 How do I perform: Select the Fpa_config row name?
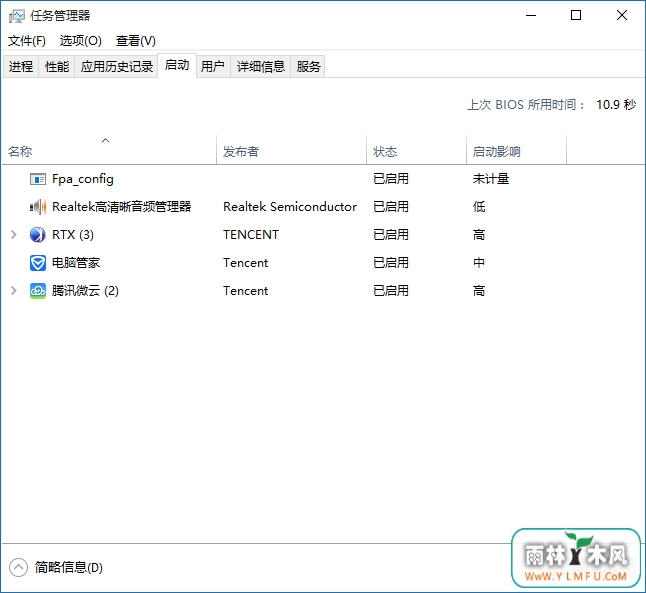[83, 179]
